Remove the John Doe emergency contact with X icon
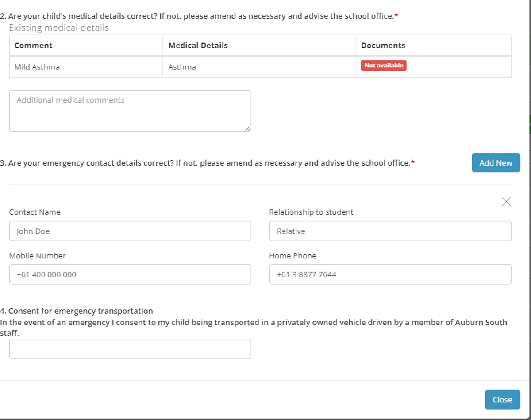Image resolution: width=531 pixels, height=420 pixels. [x=506, y=202]
